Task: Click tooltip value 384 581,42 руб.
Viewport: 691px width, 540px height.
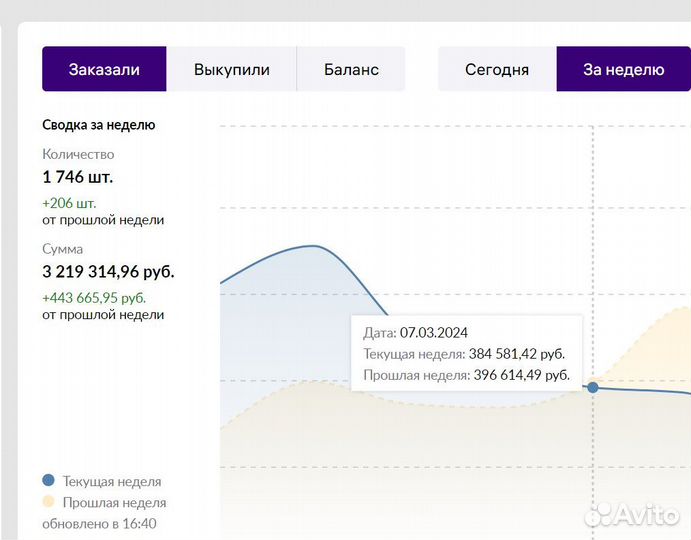Action: pyautogui.click(x=517, y=354)
